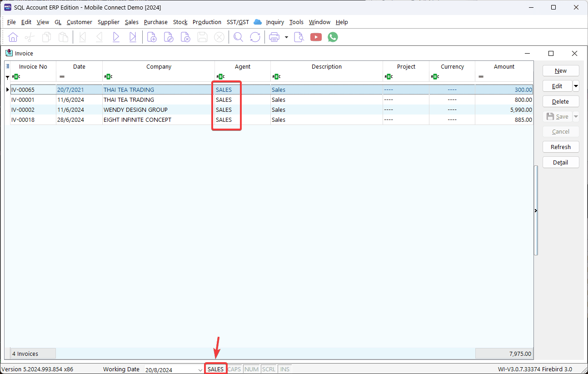Image resolution: width=588 pixels, height=374 pixels.
Task: Select invoice row IV-00002 Wendy Design Group
Action: tap(135, 110)
